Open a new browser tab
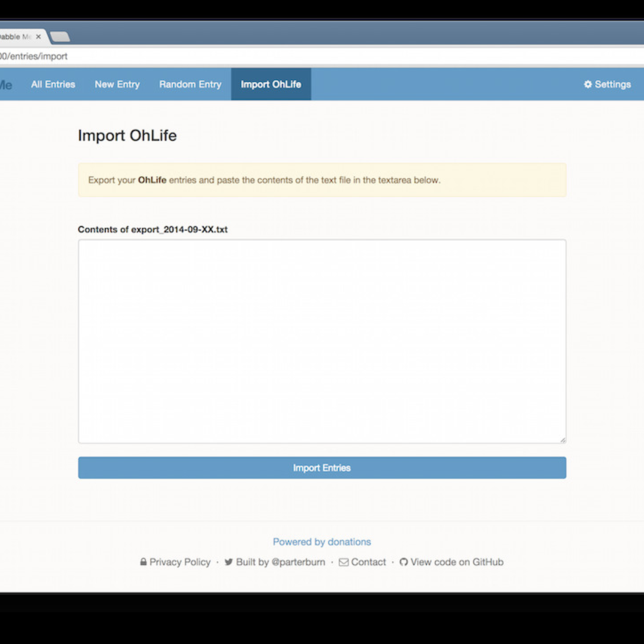 (60, 37)
